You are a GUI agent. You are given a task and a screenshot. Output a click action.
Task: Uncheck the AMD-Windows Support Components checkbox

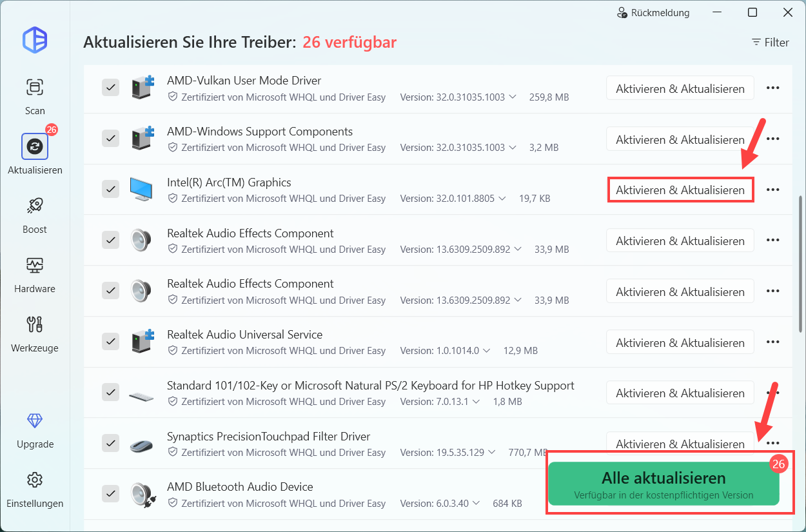tap(111, 138)
